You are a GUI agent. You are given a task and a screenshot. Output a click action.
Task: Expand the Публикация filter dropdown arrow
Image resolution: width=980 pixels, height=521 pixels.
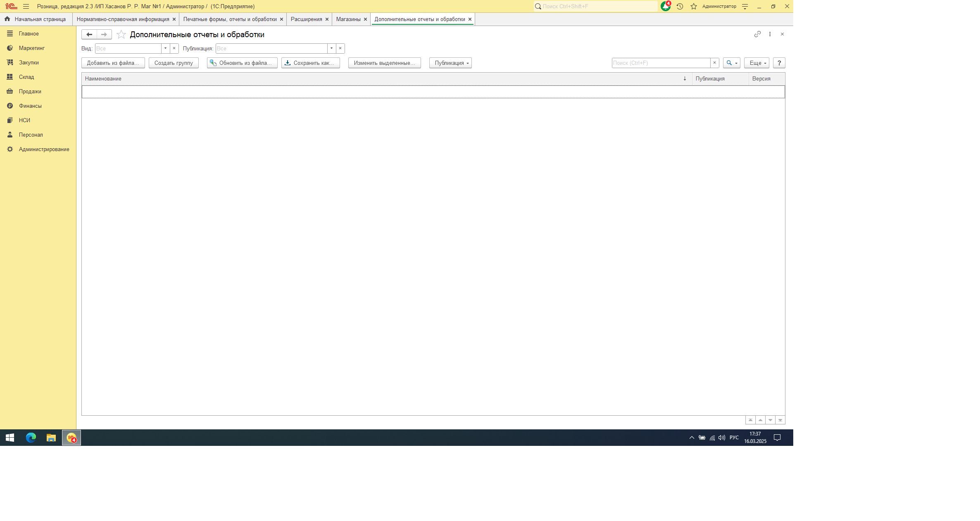(331, 48)
